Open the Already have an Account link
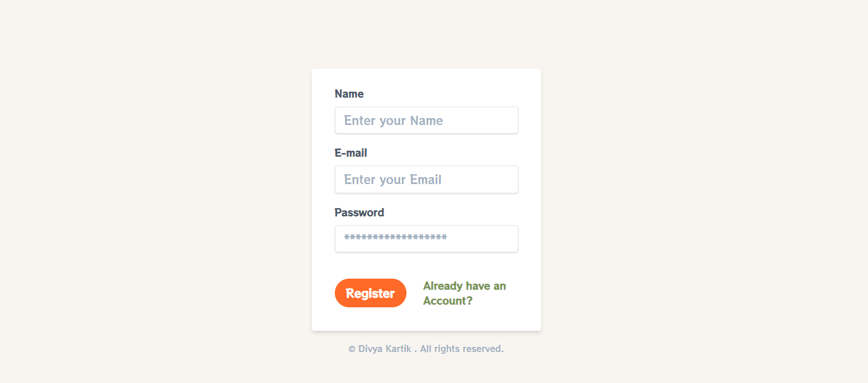The image size is (868, 383). click(x=464, y=293)
